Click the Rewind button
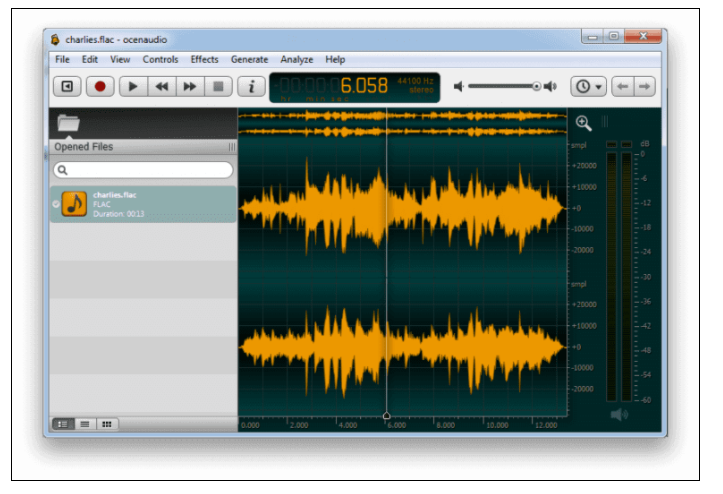This screenshot has height=494, width=723. [x=162, y=87]
